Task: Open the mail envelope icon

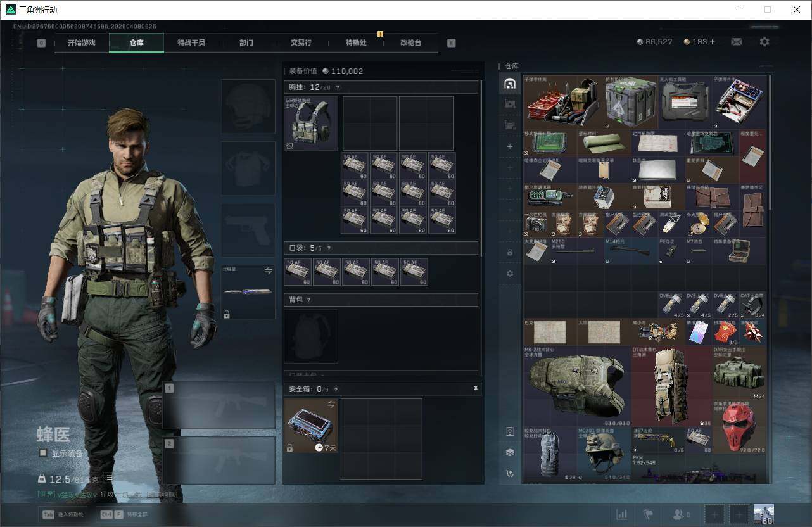Action: click(737, 42)
